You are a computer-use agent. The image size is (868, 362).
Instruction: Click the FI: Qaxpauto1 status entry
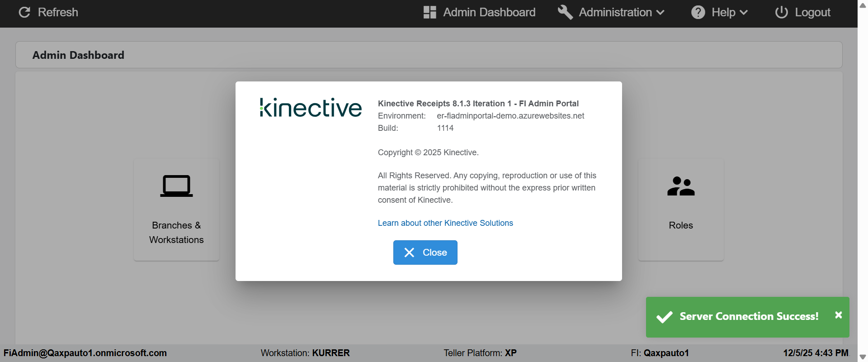pos(660,353)
